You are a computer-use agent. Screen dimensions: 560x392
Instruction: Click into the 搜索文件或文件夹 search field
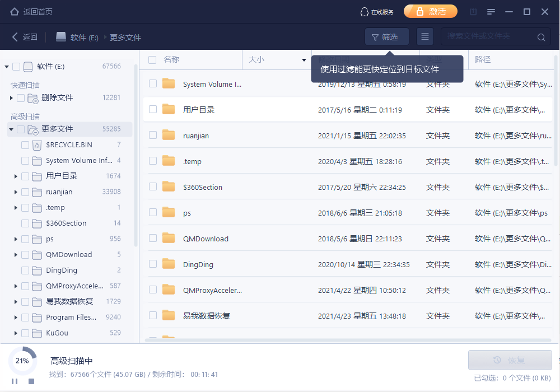tap(487, 37)
